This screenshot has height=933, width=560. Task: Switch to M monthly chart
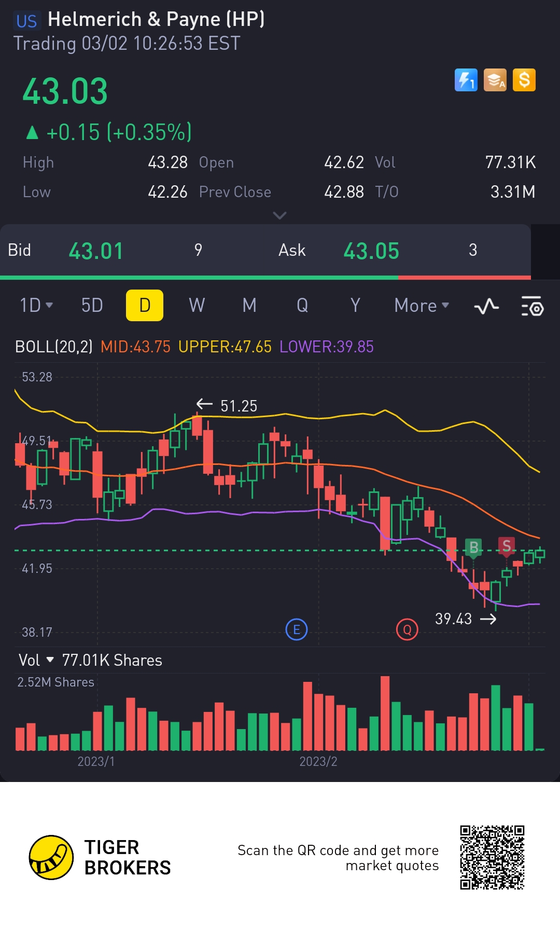click(249, 305)
